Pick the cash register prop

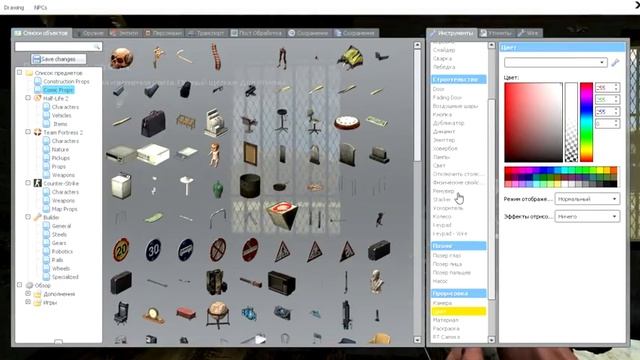(x=216, y=122)
